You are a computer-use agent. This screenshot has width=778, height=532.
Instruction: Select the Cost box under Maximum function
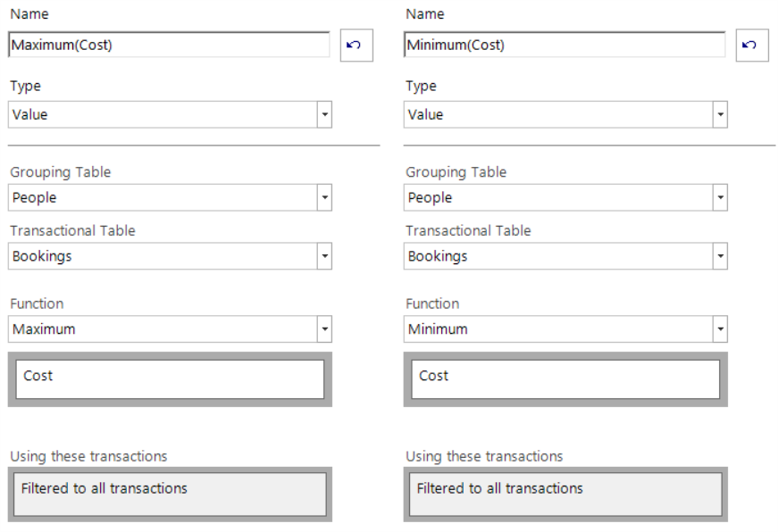point(170,379)
